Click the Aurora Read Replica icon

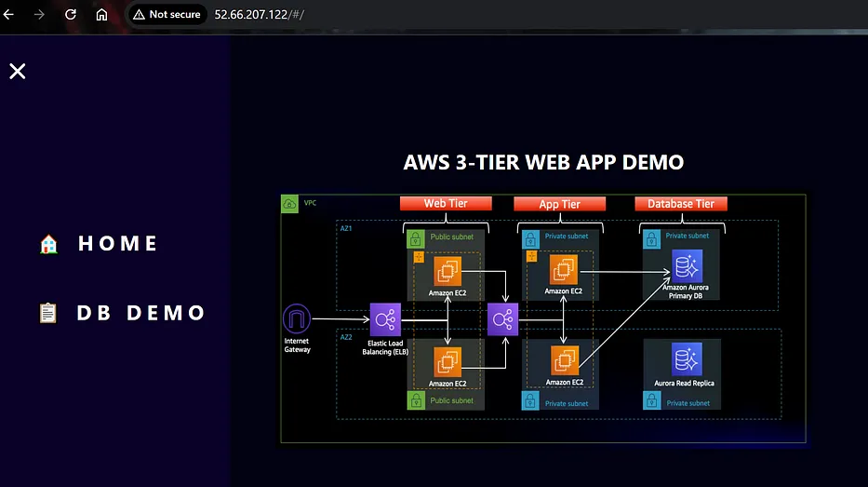click(687, 359)
